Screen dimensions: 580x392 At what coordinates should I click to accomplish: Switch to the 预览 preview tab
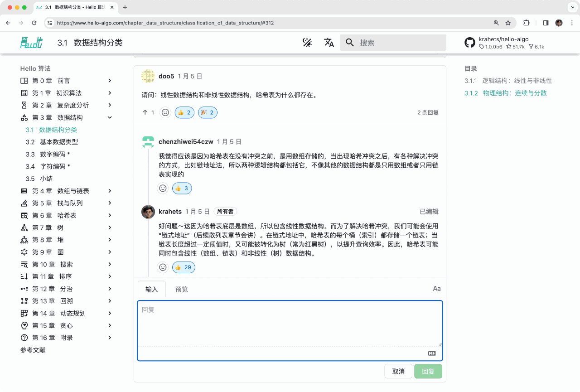pyautogui.click(x=181, y=288)
